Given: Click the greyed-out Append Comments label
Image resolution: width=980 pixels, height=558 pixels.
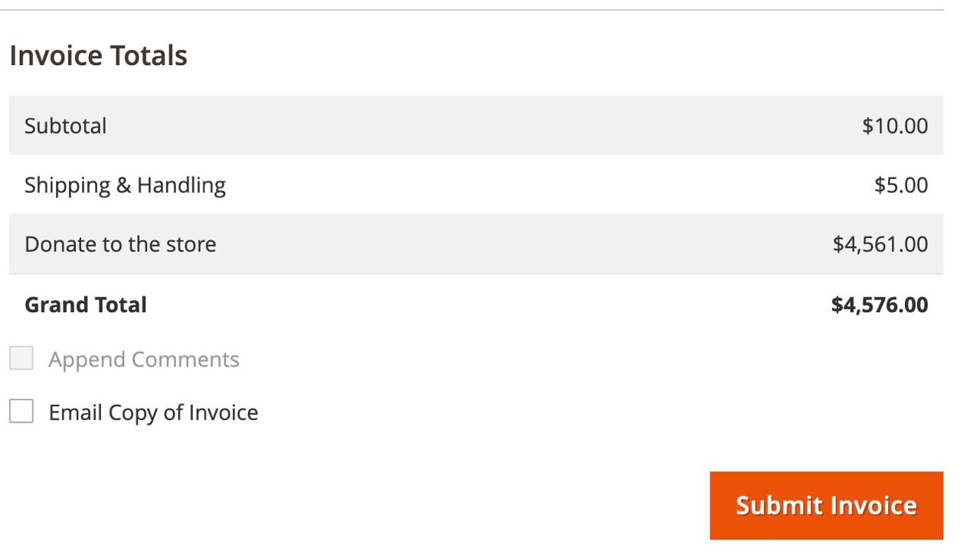Looking at the screenshot, I should (x=144, y=359).
